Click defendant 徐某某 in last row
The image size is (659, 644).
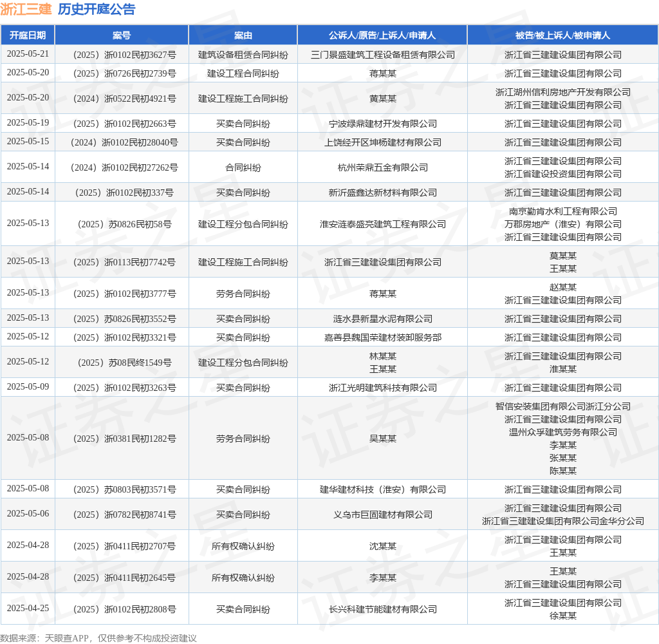coord(562,616)
